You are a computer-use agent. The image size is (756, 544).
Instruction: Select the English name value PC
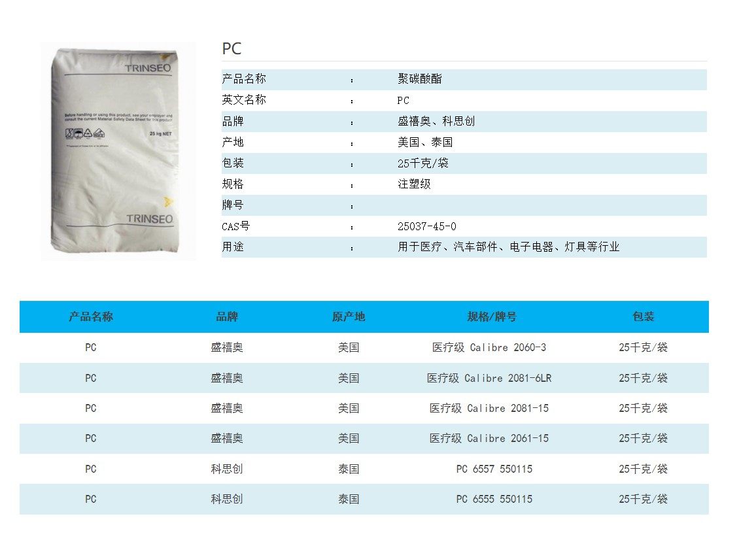point(403,100)
